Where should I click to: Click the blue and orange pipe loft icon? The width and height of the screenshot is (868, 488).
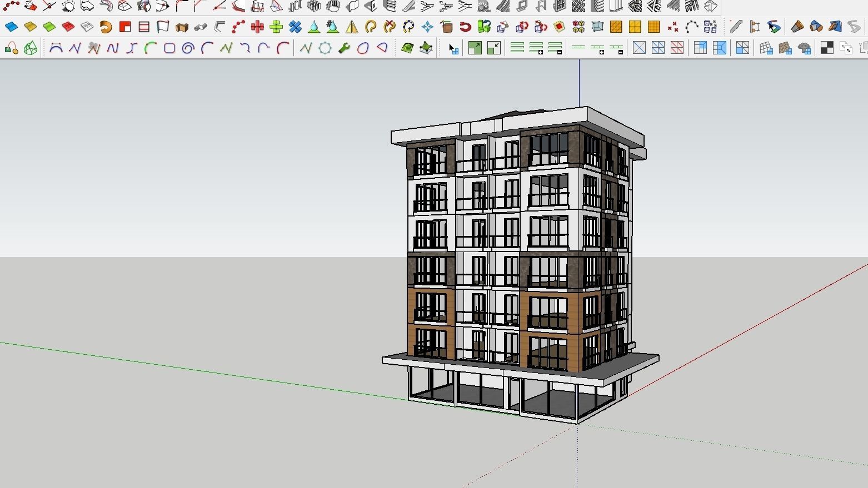click(x=816, y=27)
